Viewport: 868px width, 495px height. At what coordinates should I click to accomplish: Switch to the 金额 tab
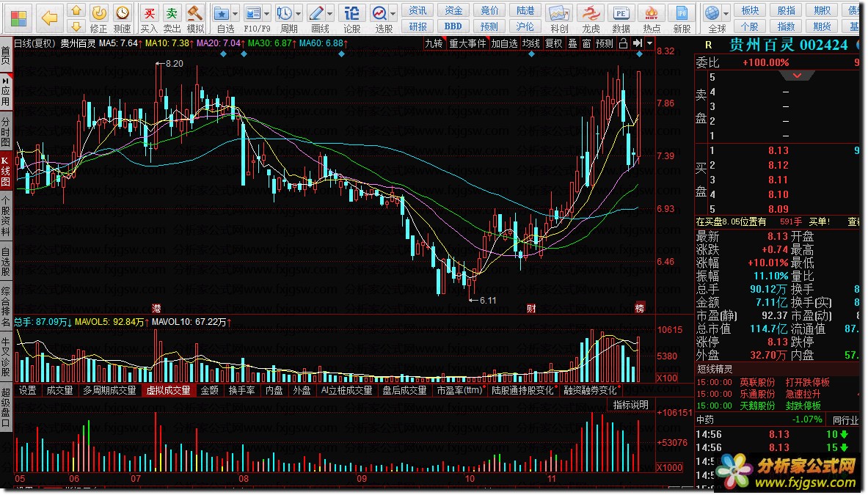click(x=209, y=390)
